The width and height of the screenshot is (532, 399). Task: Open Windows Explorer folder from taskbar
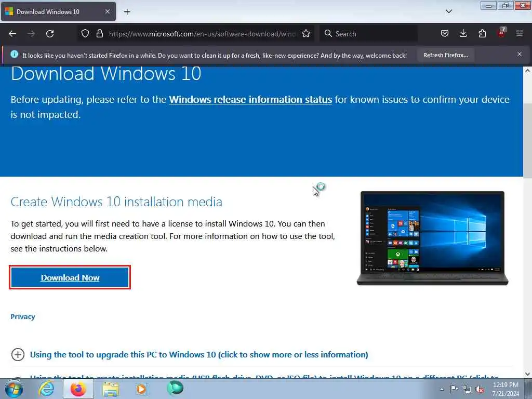click(x=111, y=389)
